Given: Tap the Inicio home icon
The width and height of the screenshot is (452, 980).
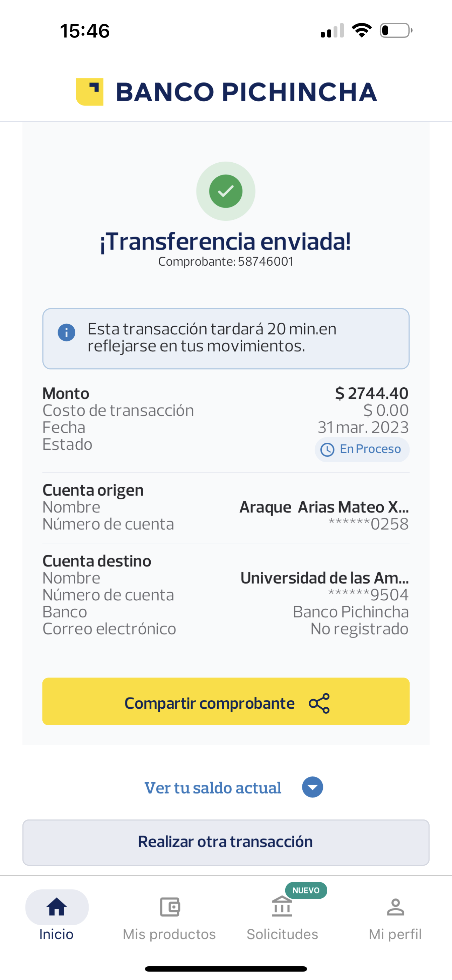Looking at the screenshot, I should 57,907.
